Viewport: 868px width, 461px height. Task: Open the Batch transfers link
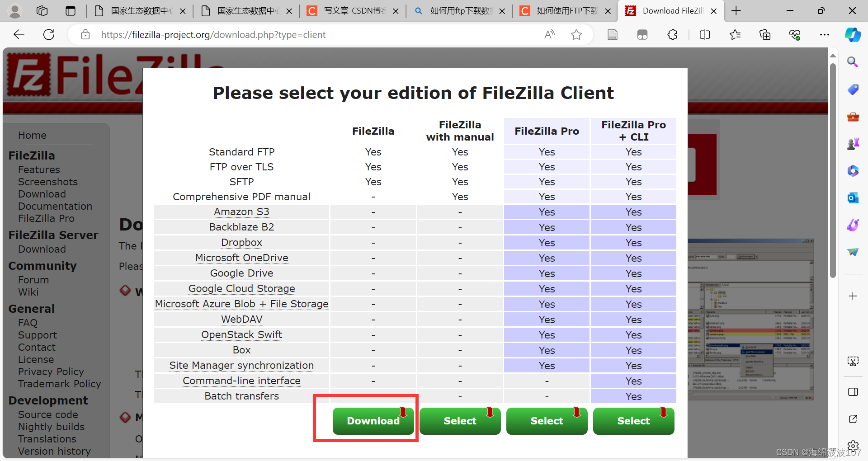tap(241, 396)
